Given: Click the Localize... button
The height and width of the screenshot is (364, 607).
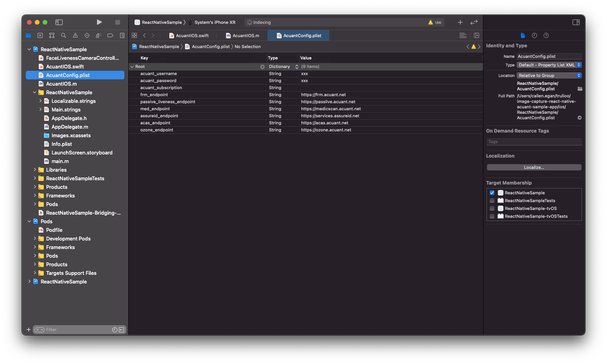Looking at the screenshot, I should (x=534, y=167).
